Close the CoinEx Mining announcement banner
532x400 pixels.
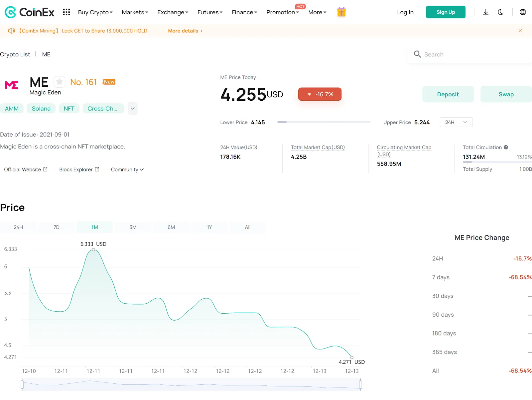[520, 31]
